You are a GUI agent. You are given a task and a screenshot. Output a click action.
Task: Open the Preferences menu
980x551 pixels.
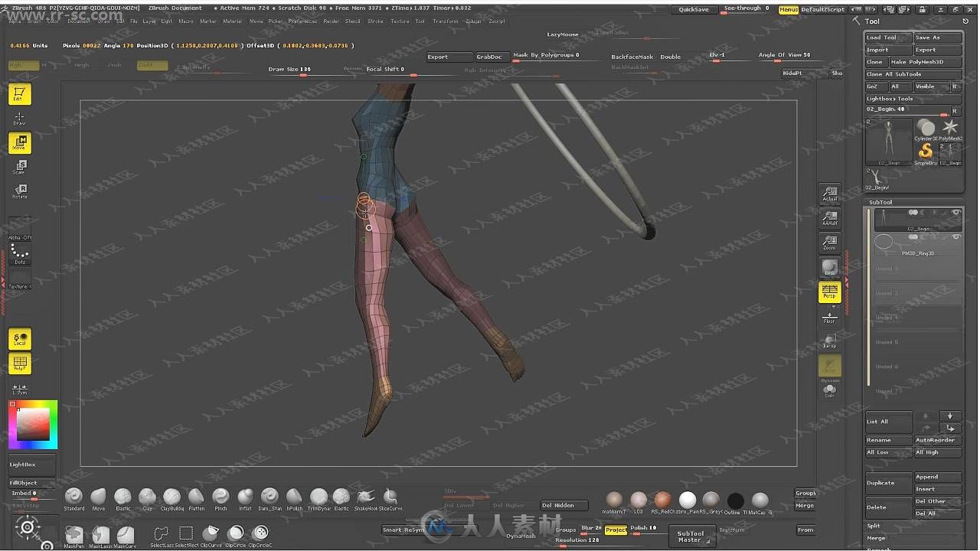click(302, 21)
